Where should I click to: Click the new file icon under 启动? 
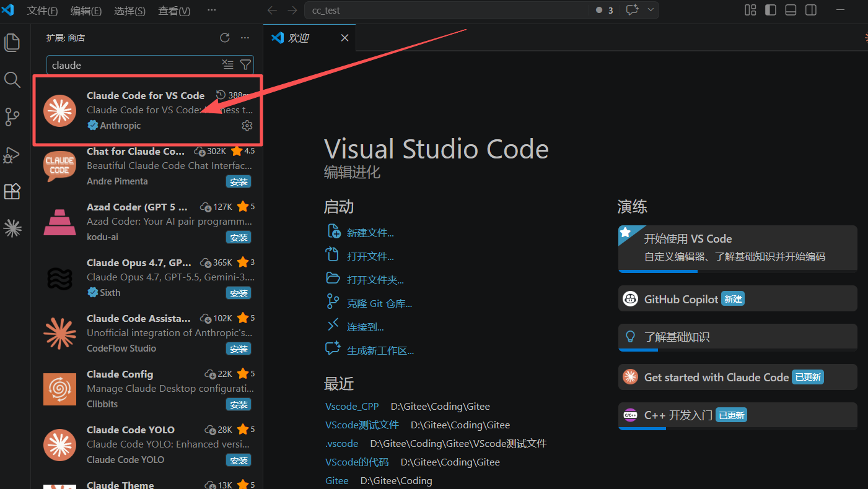[x=333, y=232]
